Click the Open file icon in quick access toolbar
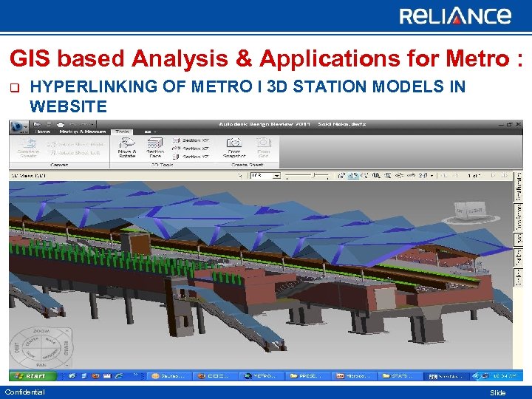This screenshot has width=532, height=399. click(x=38, y=124)
